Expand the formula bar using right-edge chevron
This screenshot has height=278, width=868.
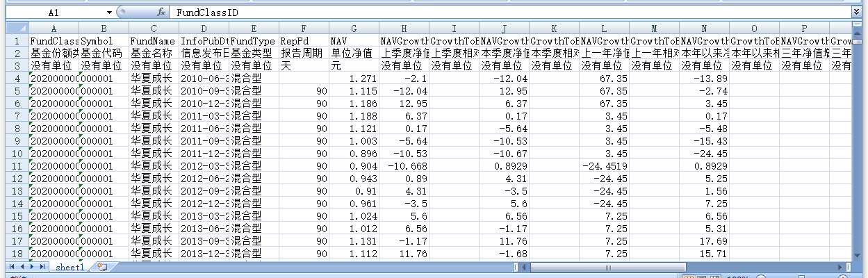pos(856,12)
